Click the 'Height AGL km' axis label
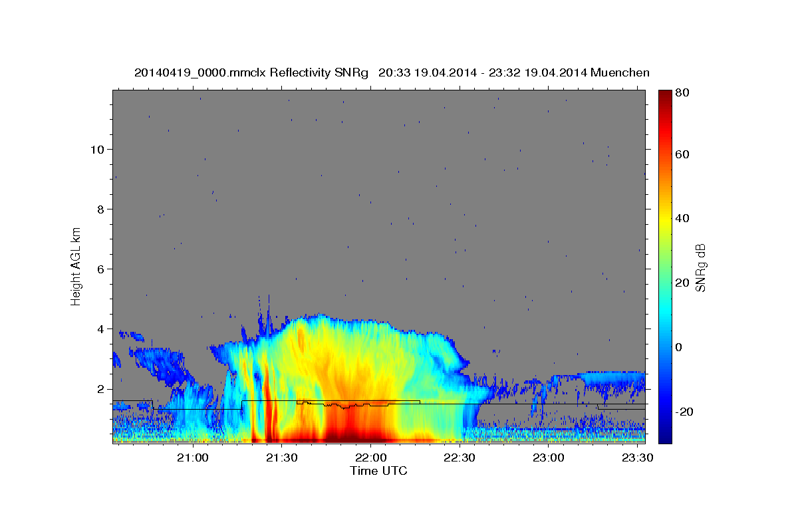 coord(76,265)
